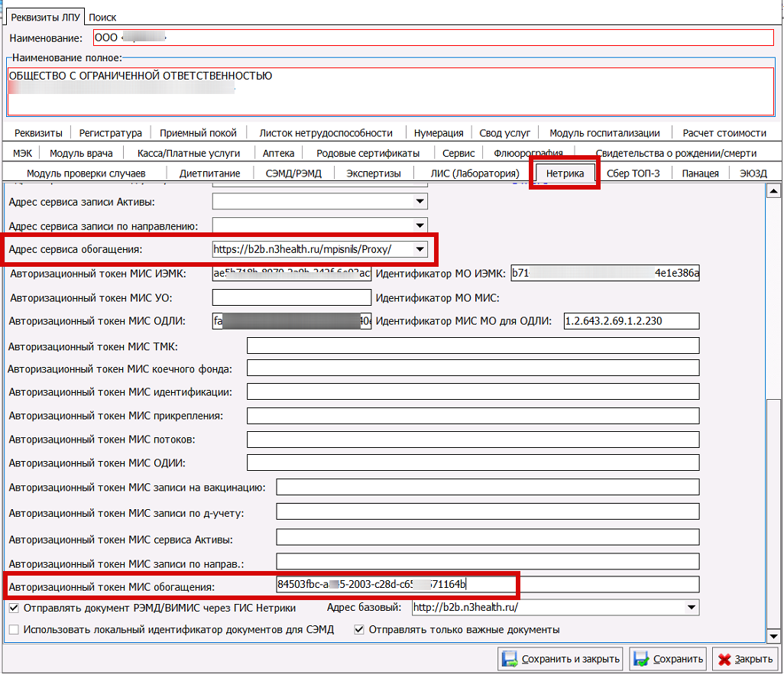Screen dimensions: 784x675
Task: Click the scrollbar up arrow
Action: [x=773, y=190]
